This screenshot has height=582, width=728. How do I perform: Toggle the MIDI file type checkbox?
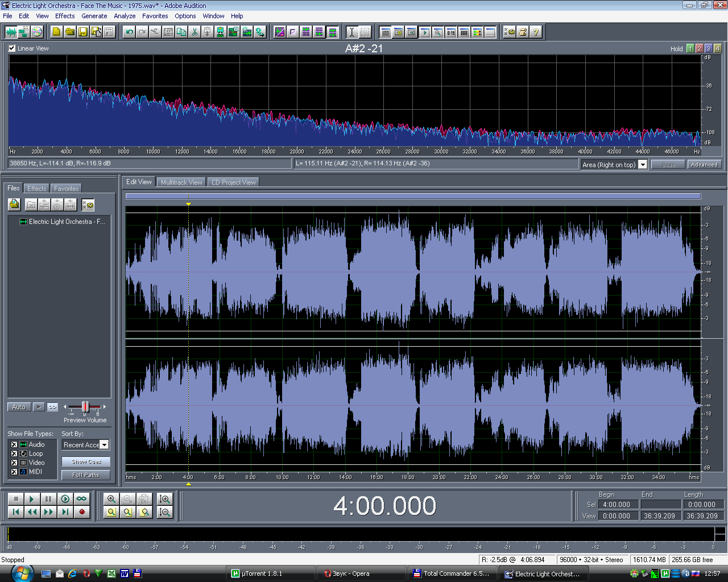pos(14,472)
